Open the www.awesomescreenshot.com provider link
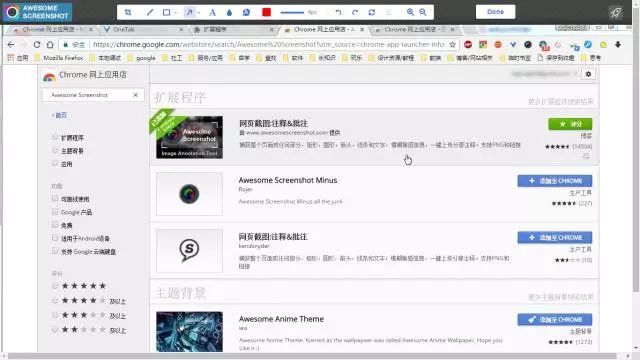Viewport: 640px width, 360px height. tap(287, 133)
